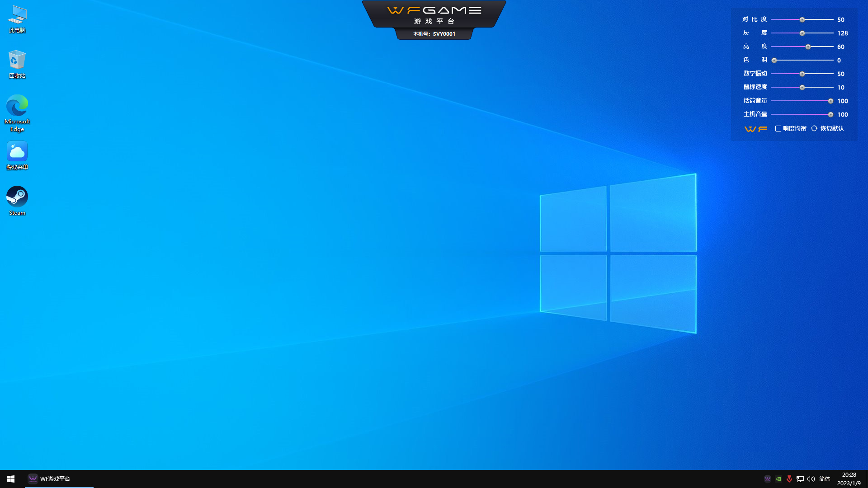Click the show desktop strip at taskbar end
The height and width of the screenshot is (488, 868).
[x=866, y=479]
